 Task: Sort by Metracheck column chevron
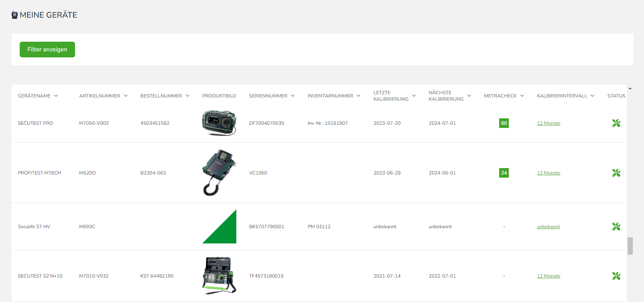[522, 96]
